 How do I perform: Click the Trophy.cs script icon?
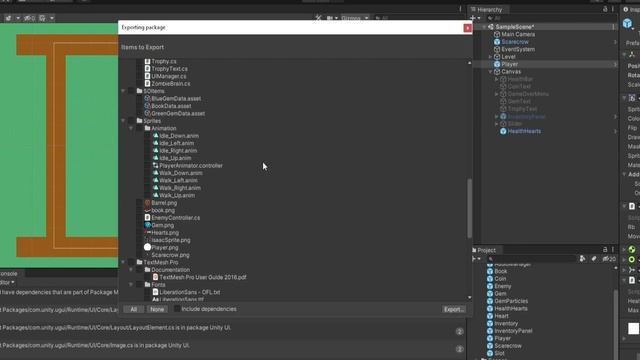coord(147,61)
